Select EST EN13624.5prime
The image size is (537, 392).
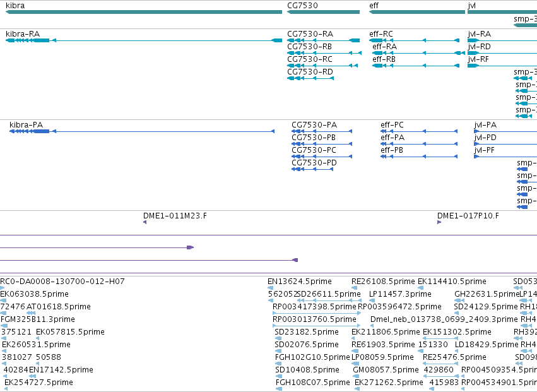tap(300, 282)
